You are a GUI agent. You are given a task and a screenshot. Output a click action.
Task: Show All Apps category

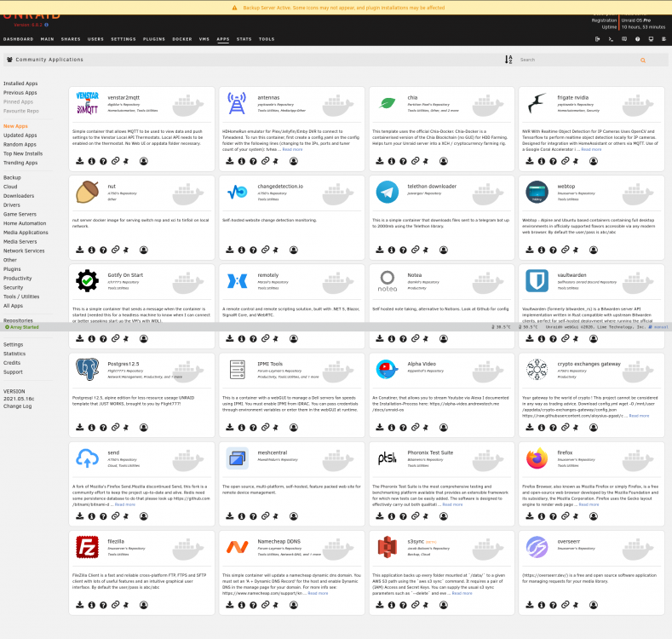14,306
